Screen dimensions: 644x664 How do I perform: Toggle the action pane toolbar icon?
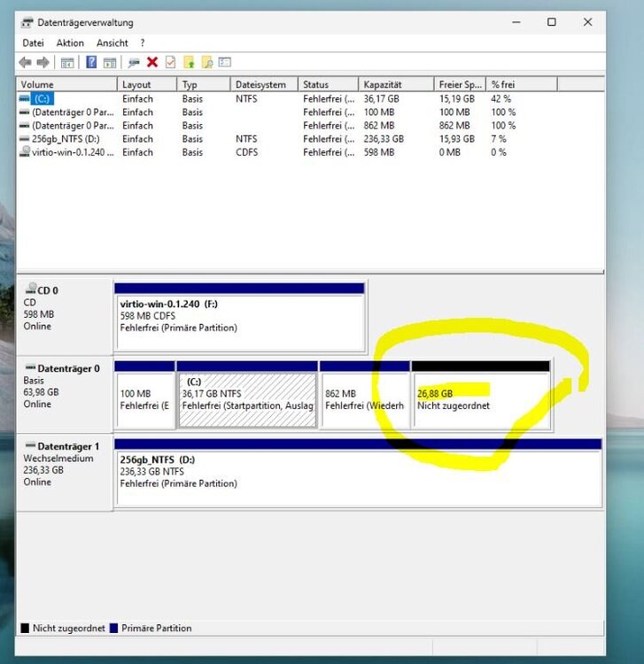(x=110, y=63)
